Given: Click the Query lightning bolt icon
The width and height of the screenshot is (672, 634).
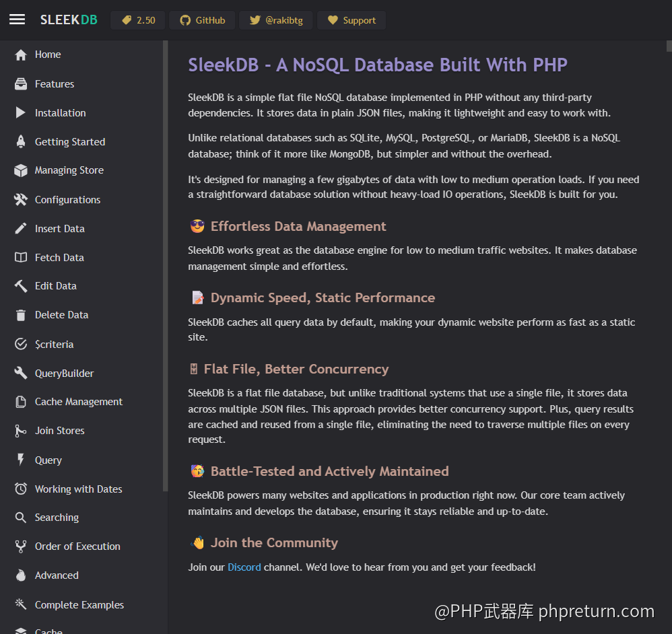Looking at the screenshot, I should point(21,460).
